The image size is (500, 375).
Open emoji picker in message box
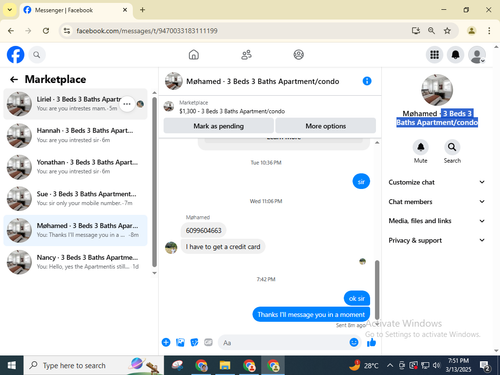[x=354, y=342]
